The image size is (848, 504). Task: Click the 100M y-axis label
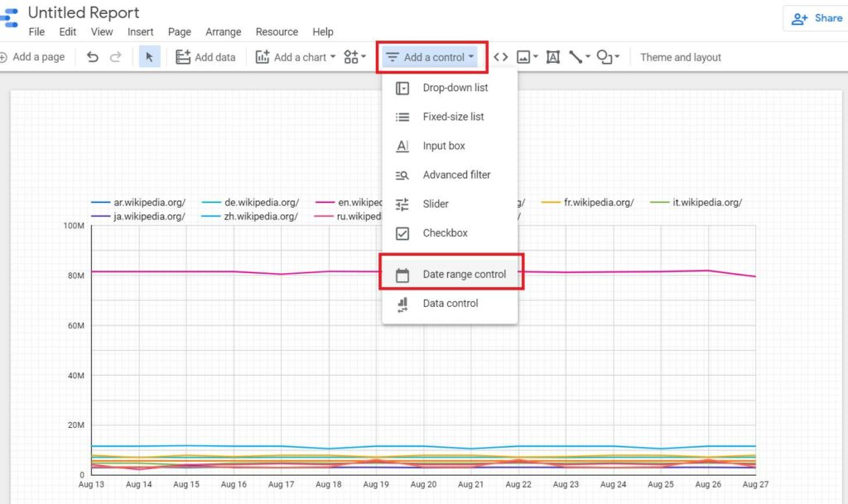click(74, 226)
